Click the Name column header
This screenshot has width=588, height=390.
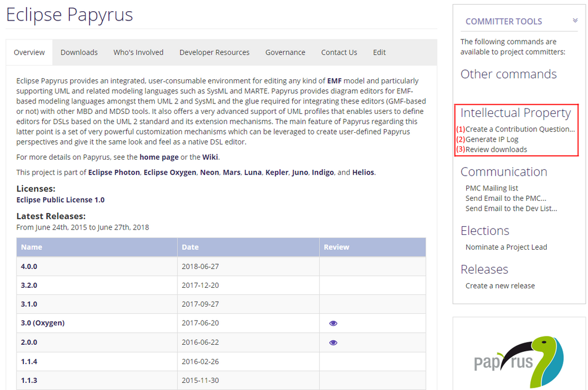pyautogui.click(x=97, y=247)
